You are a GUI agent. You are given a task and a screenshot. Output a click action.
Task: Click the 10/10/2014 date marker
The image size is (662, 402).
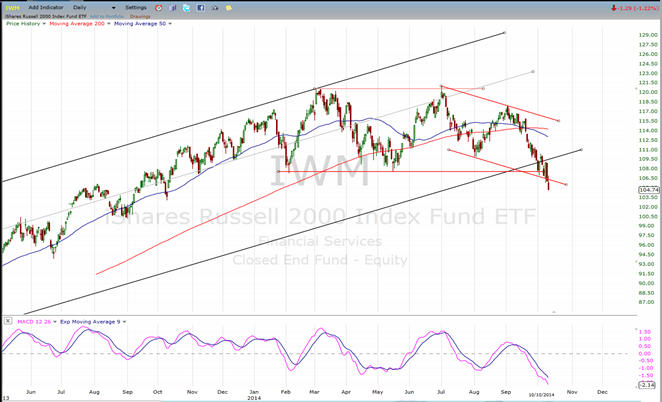(542, 395)
